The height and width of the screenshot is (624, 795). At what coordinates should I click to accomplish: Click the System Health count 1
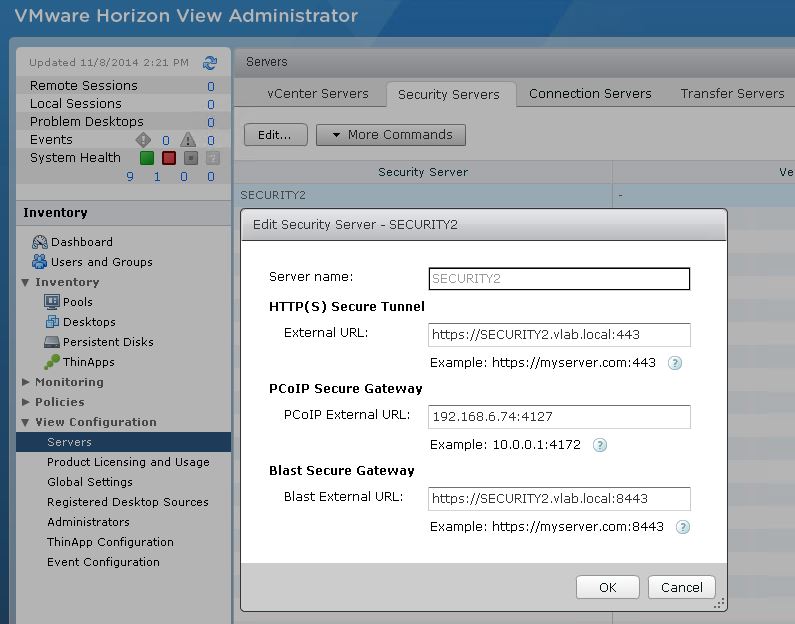click(157, 176)
